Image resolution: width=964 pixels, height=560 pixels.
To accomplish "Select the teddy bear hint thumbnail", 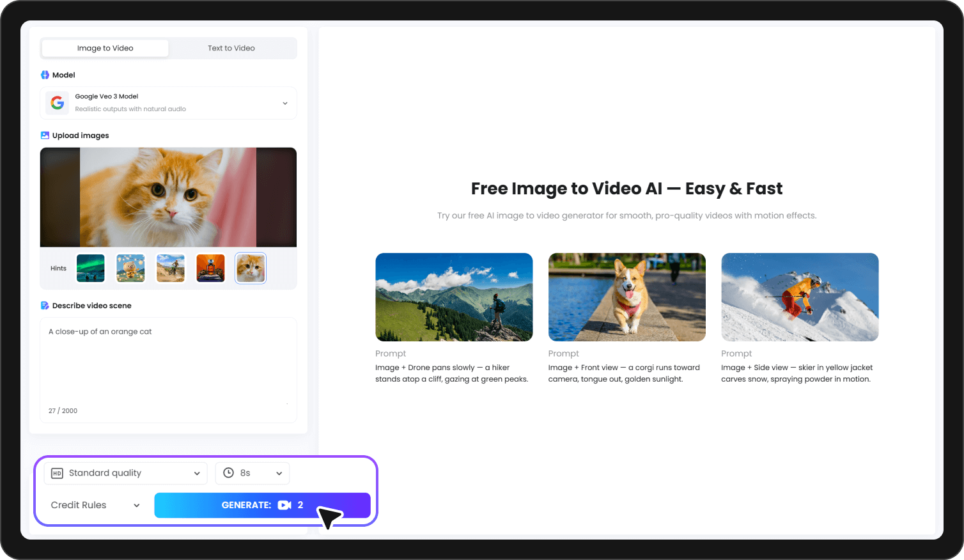I will pos(130,268).
